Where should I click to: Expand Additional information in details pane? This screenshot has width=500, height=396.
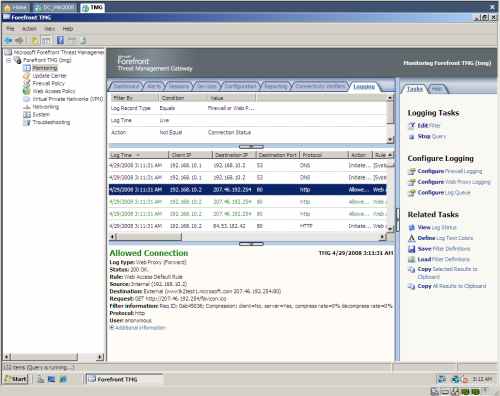coord(112,328)
